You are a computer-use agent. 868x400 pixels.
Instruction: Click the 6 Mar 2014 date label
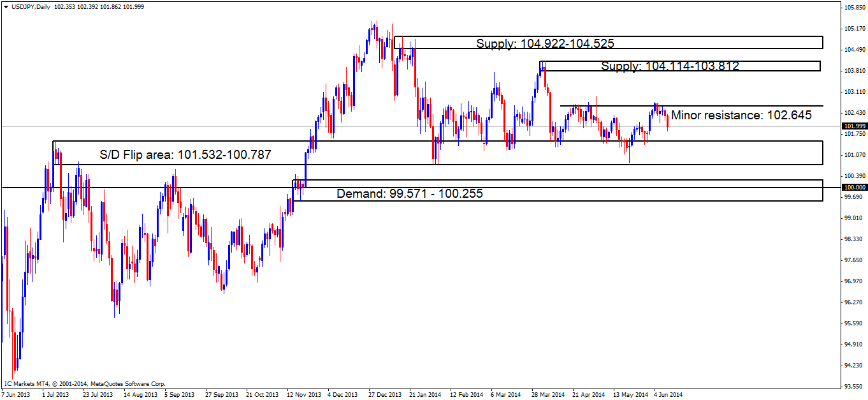click(507, 395)
